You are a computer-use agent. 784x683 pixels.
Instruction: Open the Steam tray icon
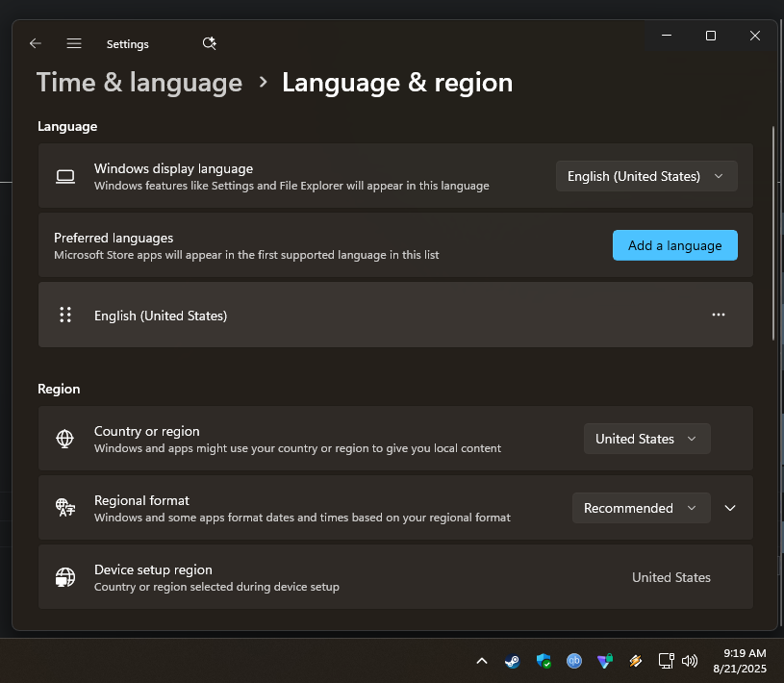pos(513,661)
